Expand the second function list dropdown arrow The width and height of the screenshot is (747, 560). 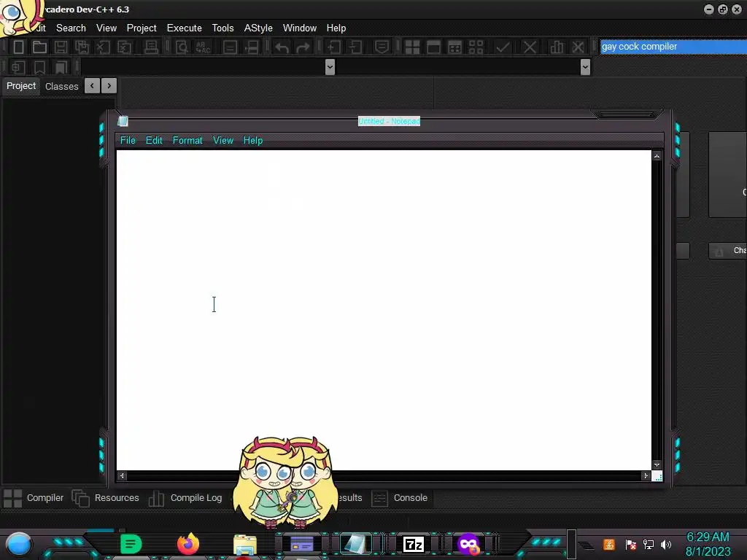[585, 67]
